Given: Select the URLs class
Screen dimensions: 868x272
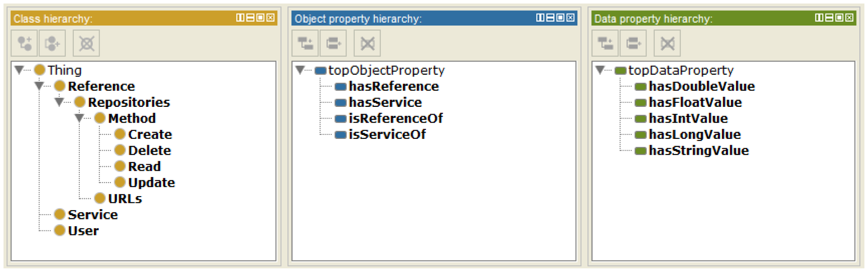Looking at the screenshot, I should point(125,199).
